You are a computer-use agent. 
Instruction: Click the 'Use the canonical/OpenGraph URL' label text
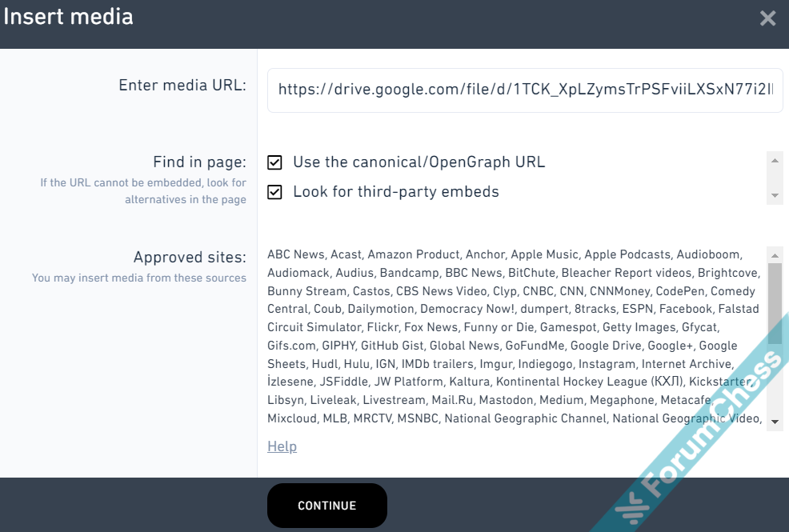[x=419, y=162]
